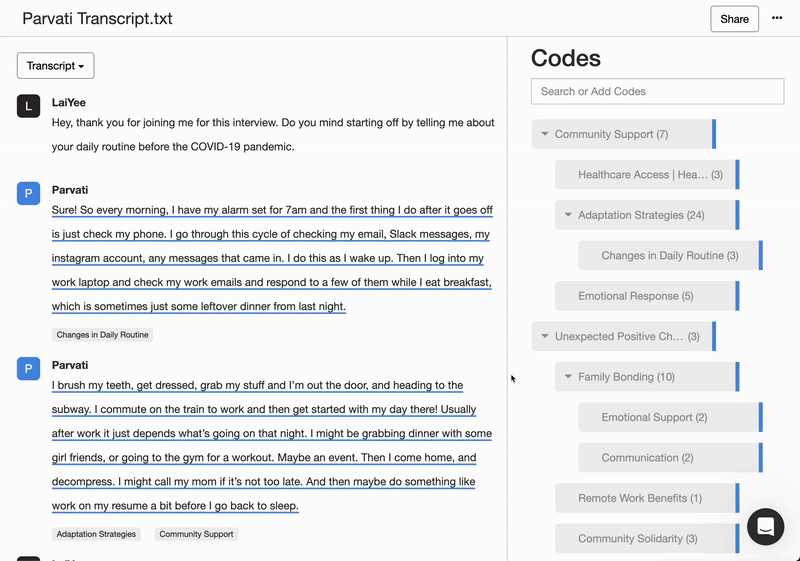The width and height of the screenshot is (800, 561).
Task: Select Healthcare Access code
Action: [x=647, y=174]
